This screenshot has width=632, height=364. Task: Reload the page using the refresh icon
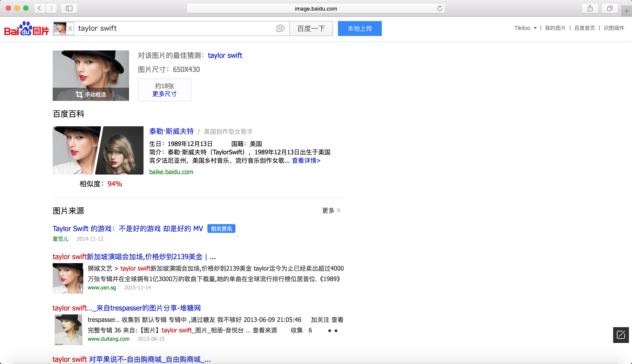440,9
